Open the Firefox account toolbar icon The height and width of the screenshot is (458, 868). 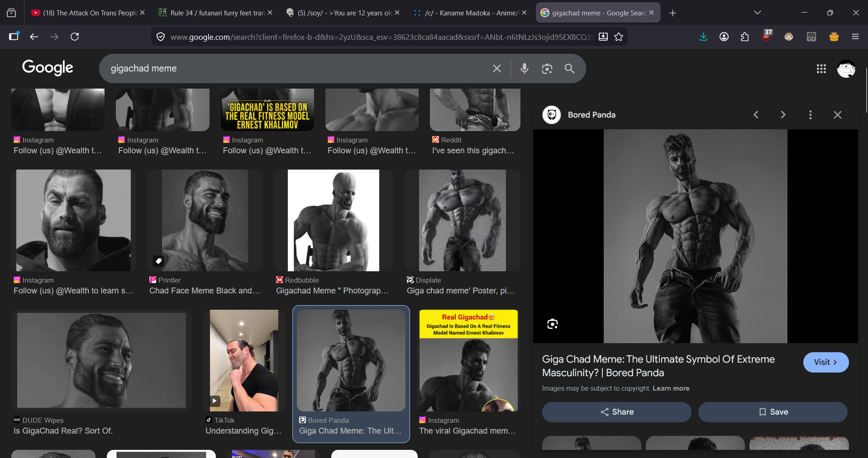click(724, 37)
